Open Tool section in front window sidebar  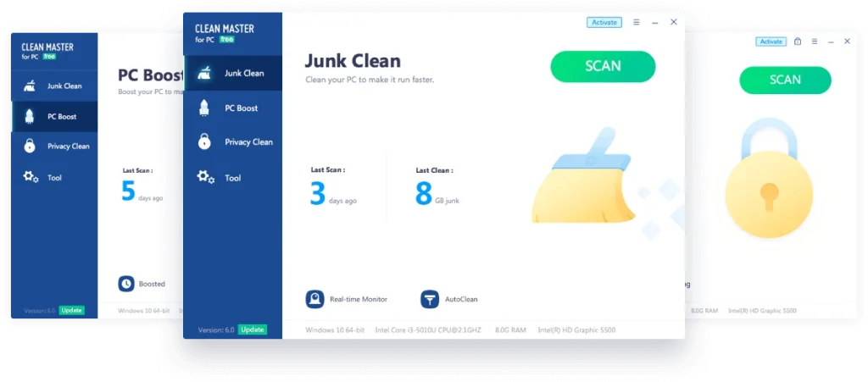point(232,178)
